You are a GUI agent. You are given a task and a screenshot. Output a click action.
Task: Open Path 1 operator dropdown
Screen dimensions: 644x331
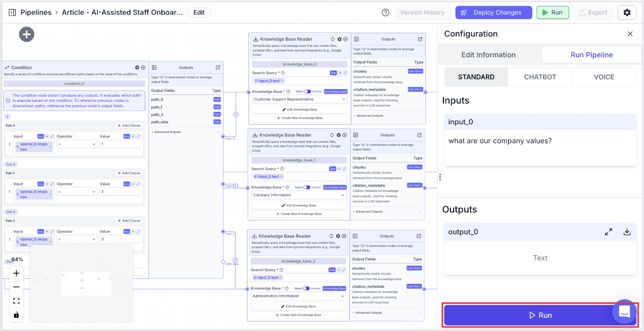77,192
